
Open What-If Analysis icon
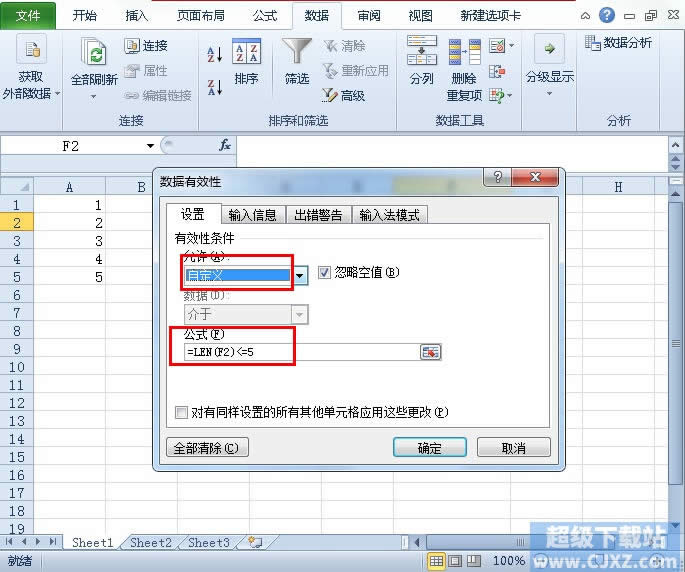pyautogui.click(x=497, y=95)
